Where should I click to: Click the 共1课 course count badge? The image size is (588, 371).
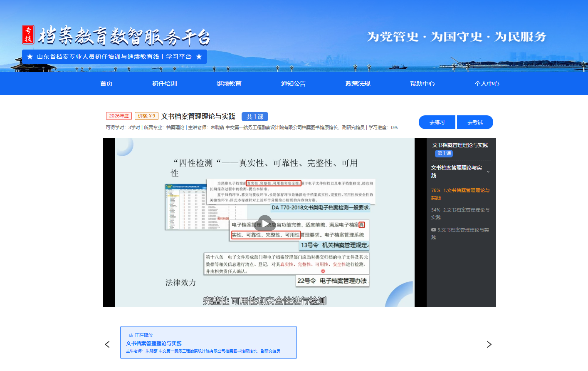[255, 117]
